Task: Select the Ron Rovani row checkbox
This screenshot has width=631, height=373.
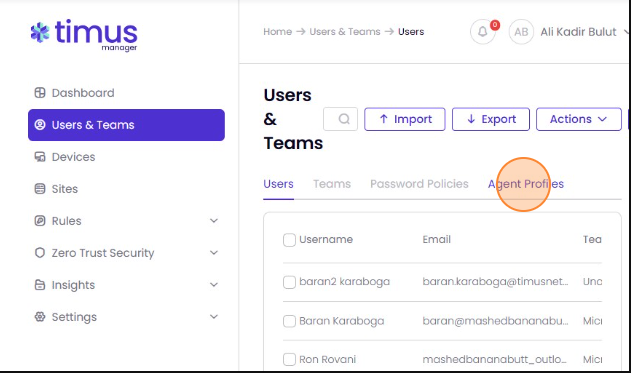Action: tap(289, 359)
